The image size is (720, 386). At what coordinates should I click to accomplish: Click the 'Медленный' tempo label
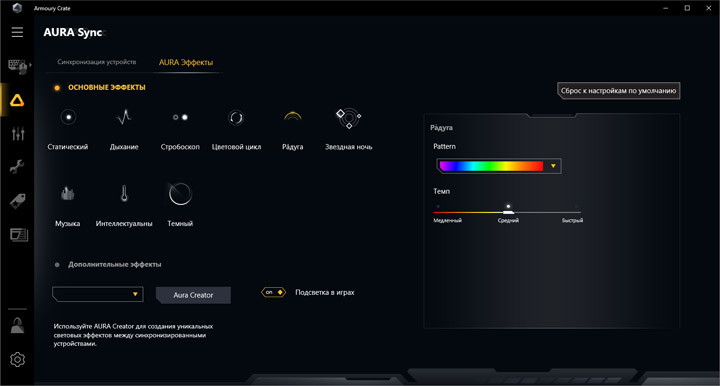coord(448,221)
